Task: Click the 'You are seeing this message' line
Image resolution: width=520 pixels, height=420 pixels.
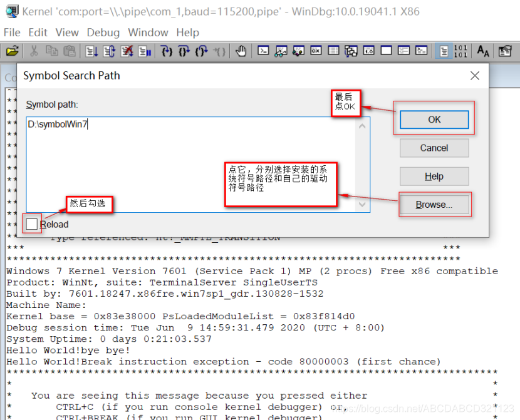Action: pos(199,396)
